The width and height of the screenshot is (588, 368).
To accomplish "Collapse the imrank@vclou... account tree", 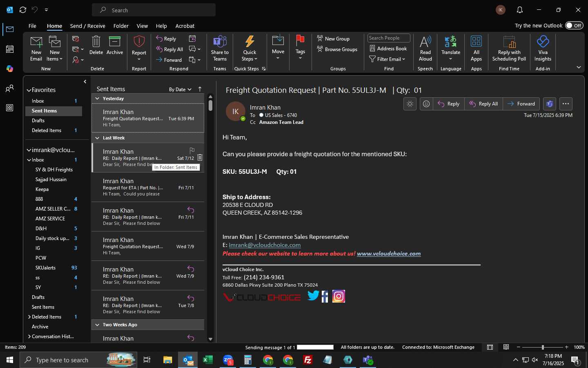I will (29, 150).
